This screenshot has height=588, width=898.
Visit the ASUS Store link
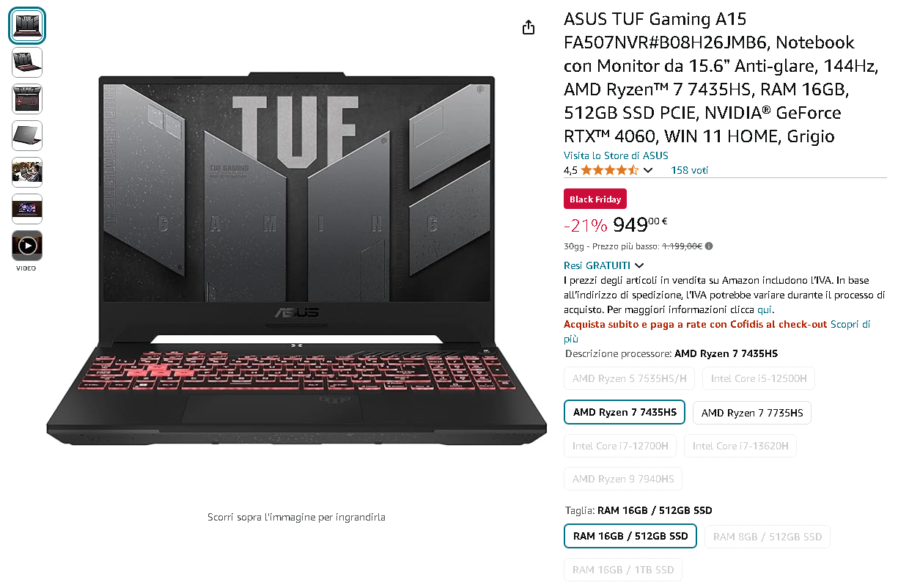[616, 155]
